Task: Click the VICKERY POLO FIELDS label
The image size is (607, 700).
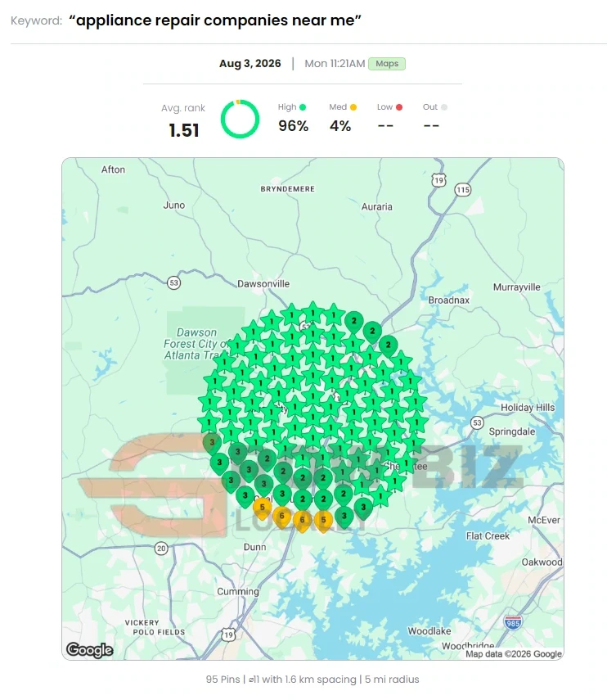Action: click(155, 627)
